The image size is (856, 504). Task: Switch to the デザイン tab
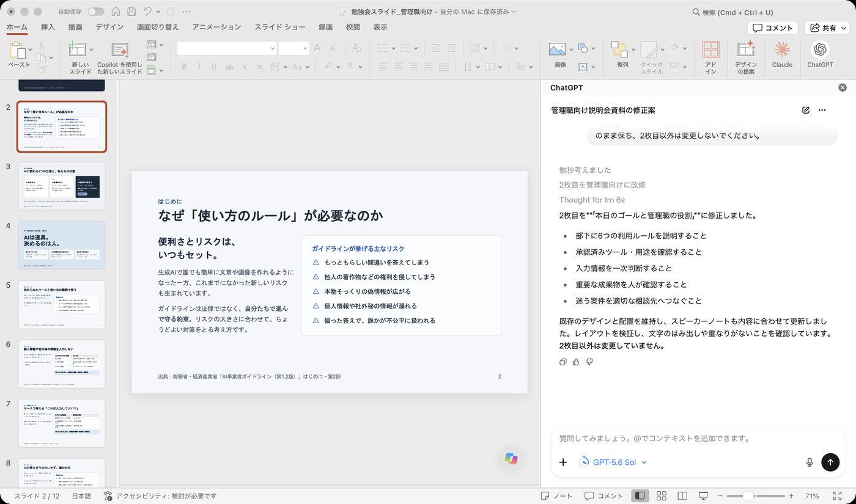click(109, 27)
